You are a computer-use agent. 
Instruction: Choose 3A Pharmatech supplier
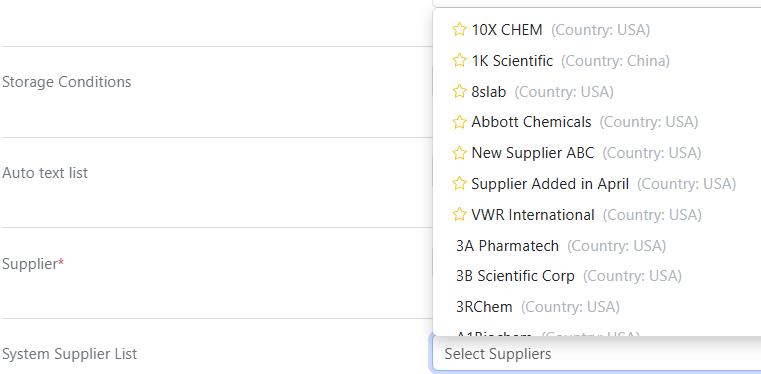coord(597,245)
